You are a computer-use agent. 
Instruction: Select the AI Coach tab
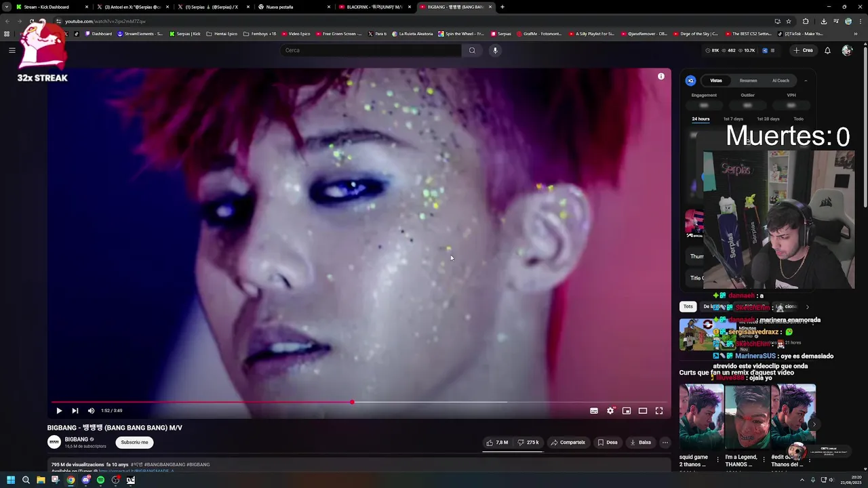pos(781,81)
